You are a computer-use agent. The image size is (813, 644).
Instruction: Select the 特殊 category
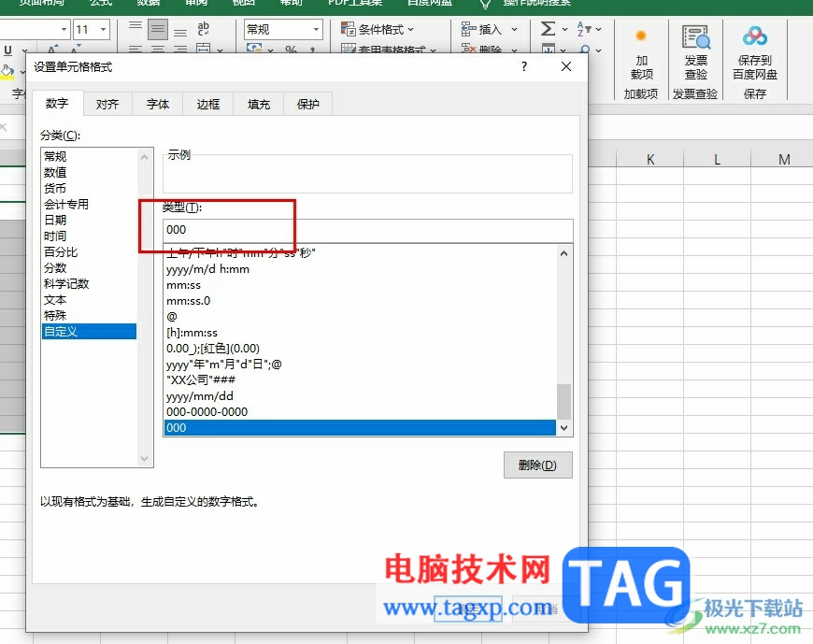[x=89, y=315]
